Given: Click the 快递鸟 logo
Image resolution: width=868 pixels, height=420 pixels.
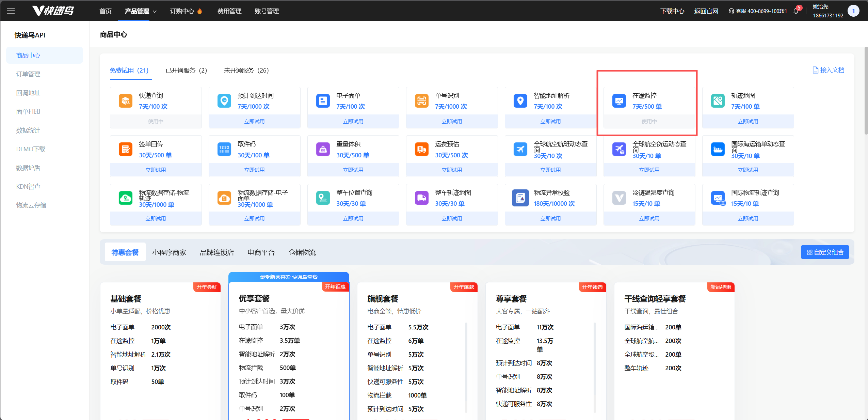Looking at the screenshot, I should click(53, 11).
